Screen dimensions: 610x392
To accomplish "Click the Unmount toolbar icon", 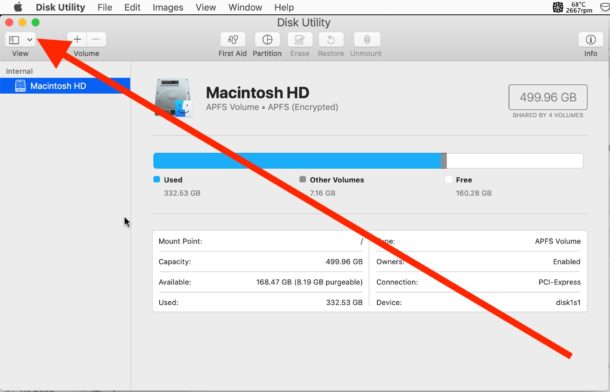I will tap(367, 39).
